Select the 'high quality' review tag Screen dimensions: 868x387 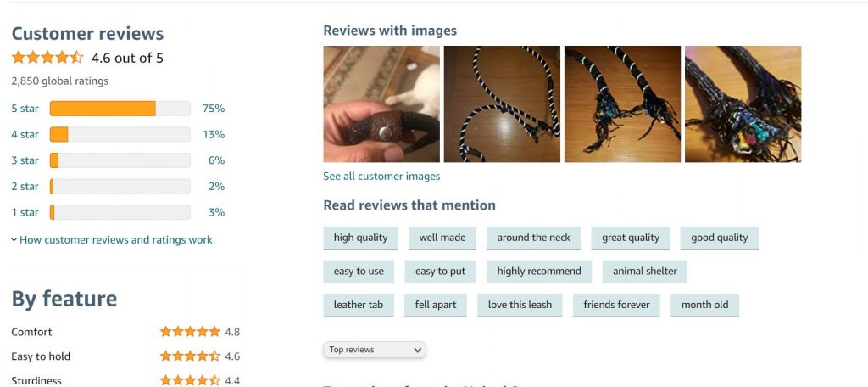tap(360, 238)
